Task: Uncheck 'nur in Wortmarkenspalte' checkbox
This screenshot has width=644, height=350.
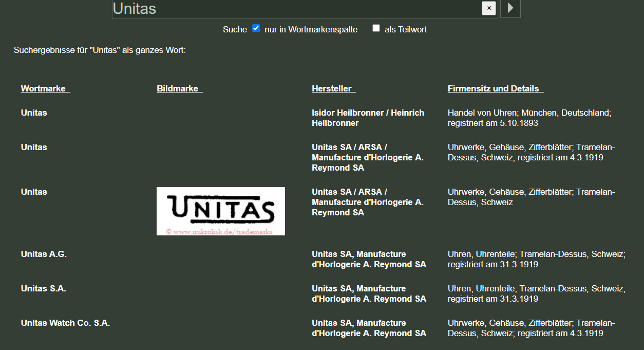Action: tap(256, 28)
